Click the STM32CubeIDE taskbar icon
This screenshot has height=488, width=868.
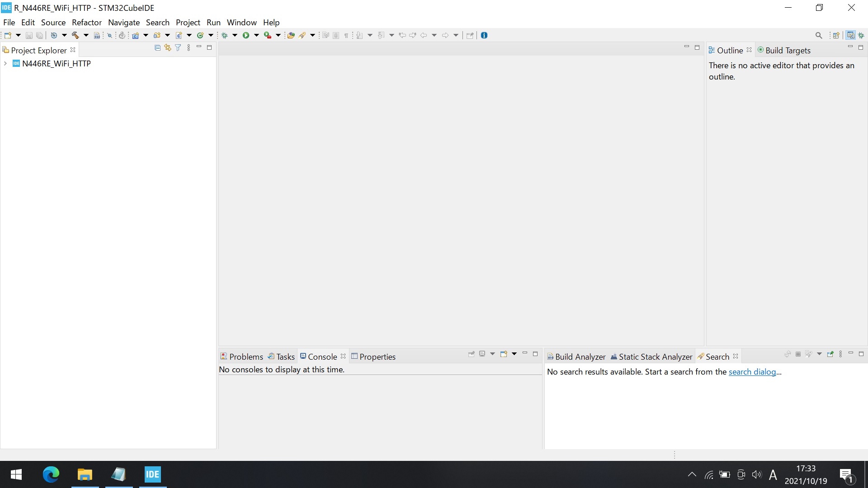[x=153, y=474]
